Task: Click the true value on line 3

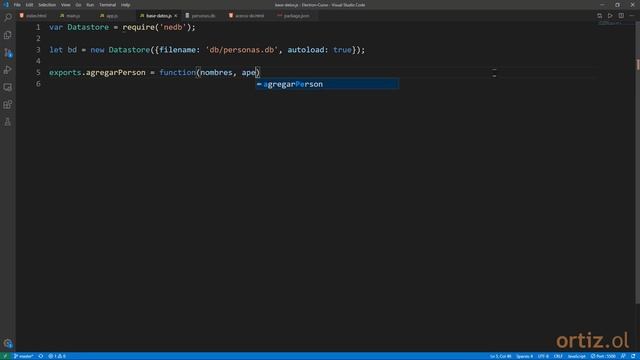Action: [x=342, y=50]
